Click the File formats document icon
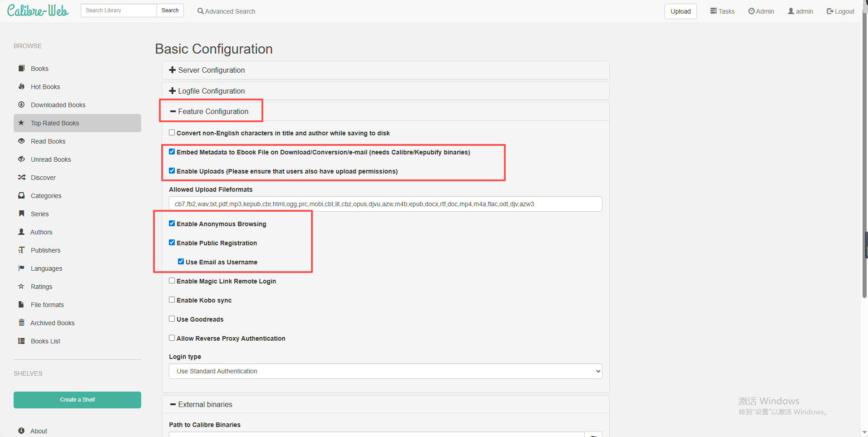This screenshot has height=437, width=868. tap(21, 304)
